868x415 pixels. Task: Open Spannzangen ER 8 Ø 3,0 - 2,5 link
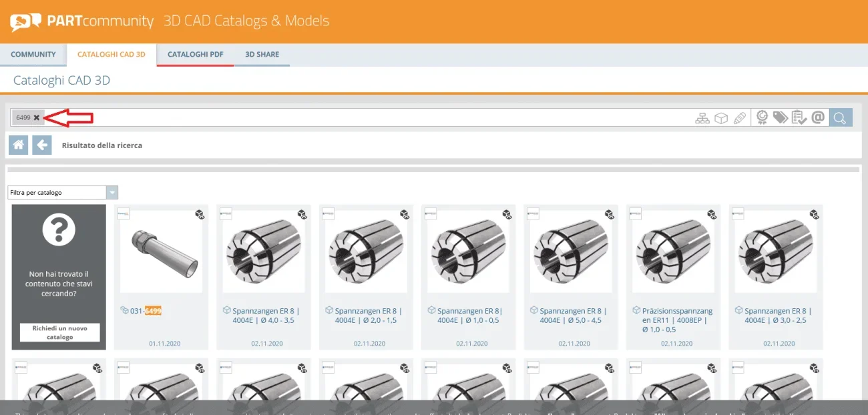[778, 316]
